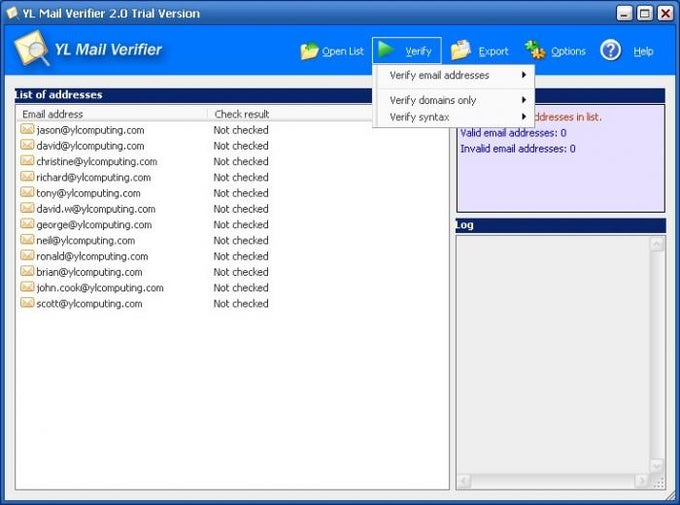
Task: Select the christine@ylcomputing.com address
Action: coord(97,161)
